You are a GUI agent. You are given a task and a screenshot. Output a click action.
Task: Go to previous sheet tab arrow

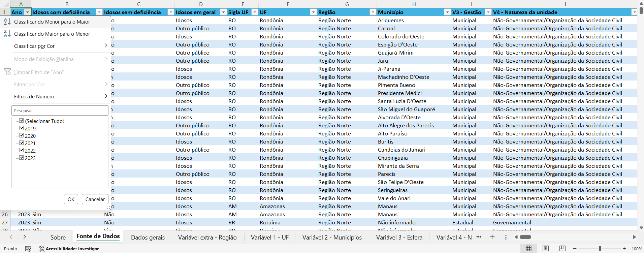[x=11, y=237]
